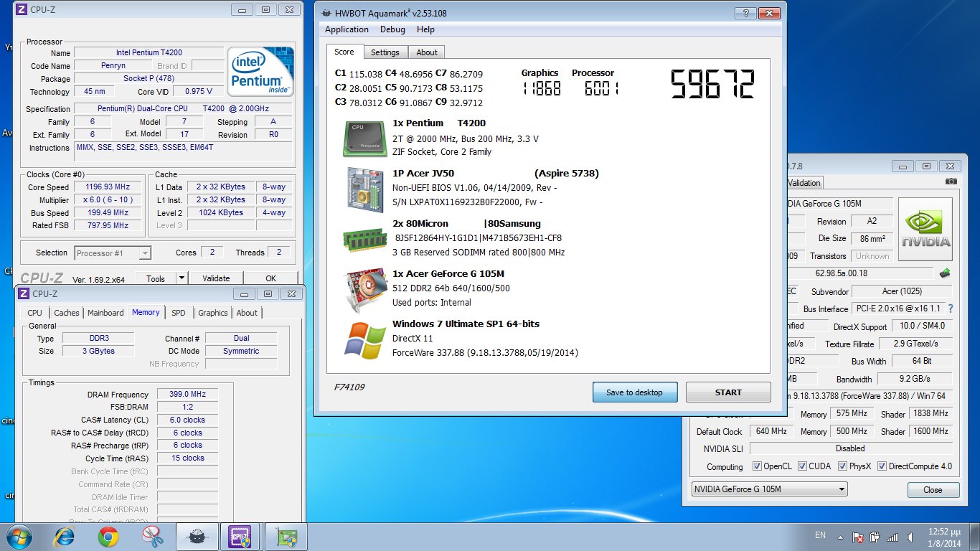
Task: Launch Internet Explorer from the taskbar
Action: (65, 537)
